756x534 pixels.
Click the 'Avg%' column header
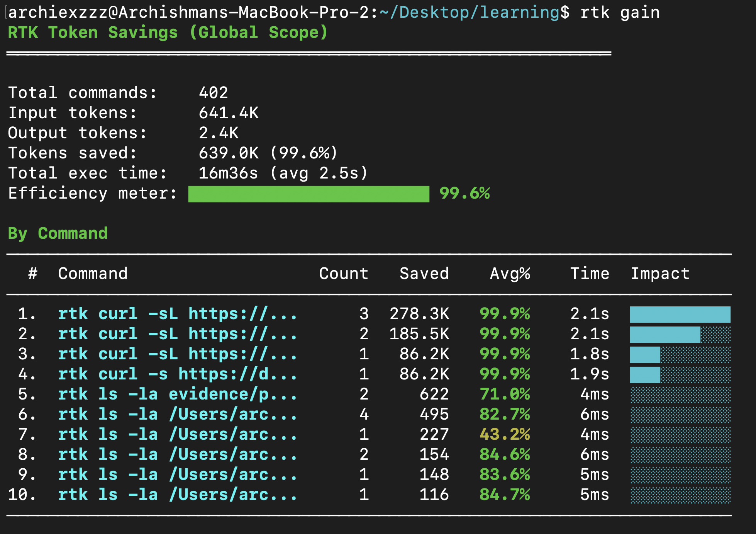[510, 274]
